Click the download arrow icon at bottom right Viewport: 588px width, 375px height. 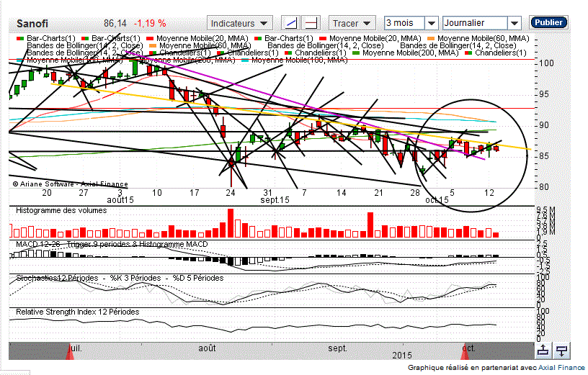561,351
